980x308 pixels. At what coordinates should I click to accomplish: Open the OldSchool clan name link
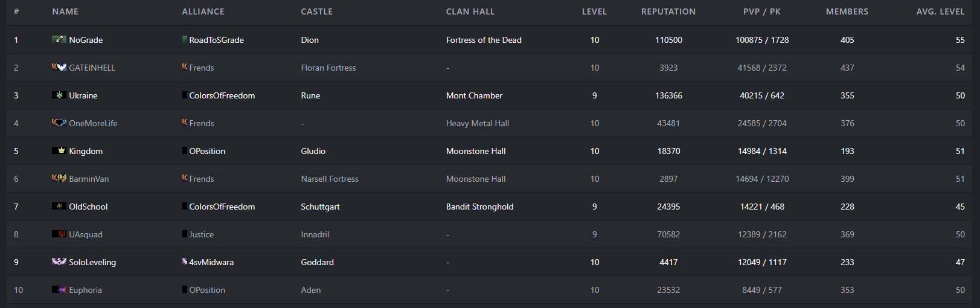[88, 207]
